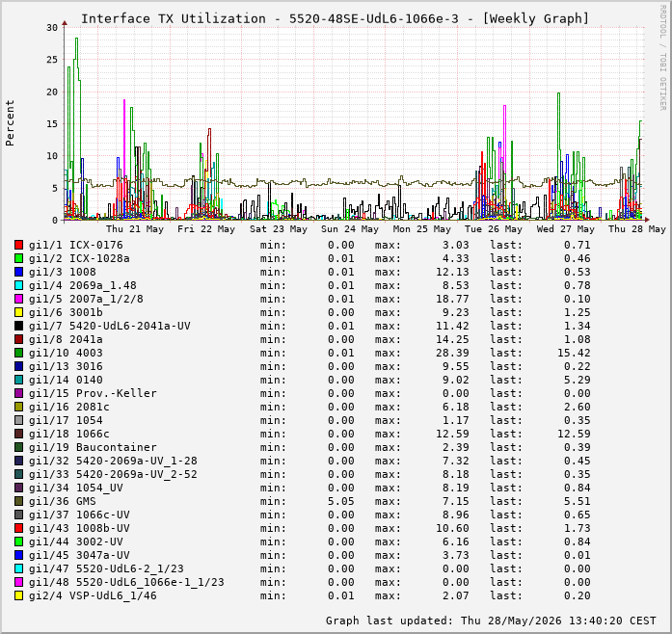
Task: Click the yellow swatch for gi2/4 VSP-UdL6_1/46
Action: click(x=18, y=595)
